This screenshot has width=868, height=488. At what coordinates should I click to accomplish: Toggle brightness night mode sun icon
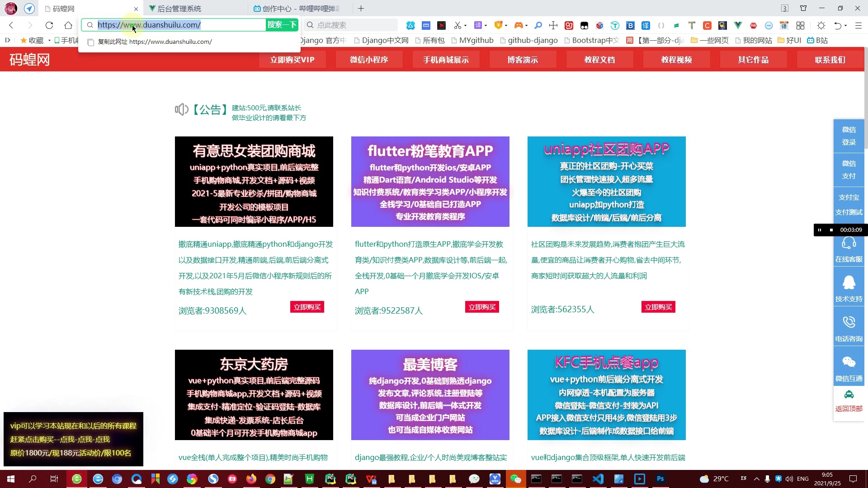coord(821,25)
